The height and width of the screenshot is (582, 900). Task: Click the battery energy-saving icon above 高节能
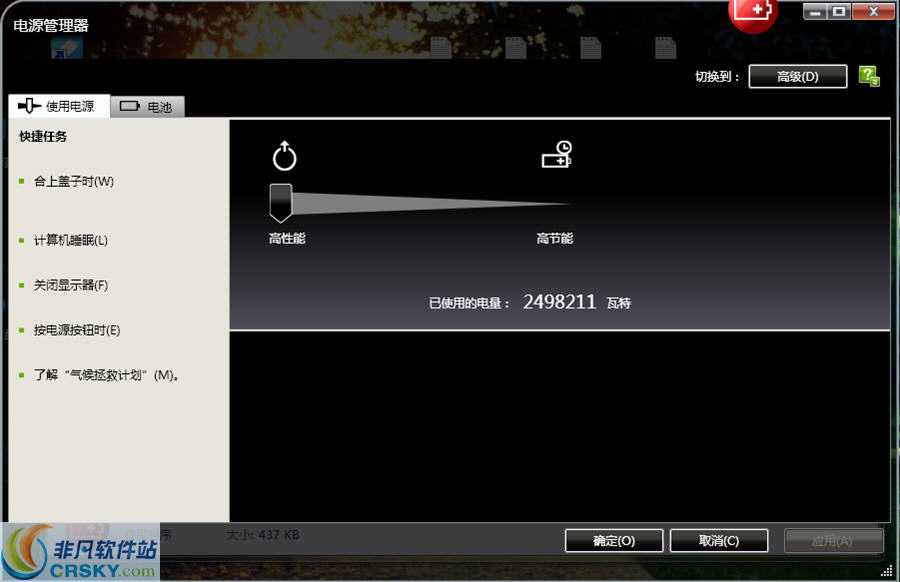557,156
